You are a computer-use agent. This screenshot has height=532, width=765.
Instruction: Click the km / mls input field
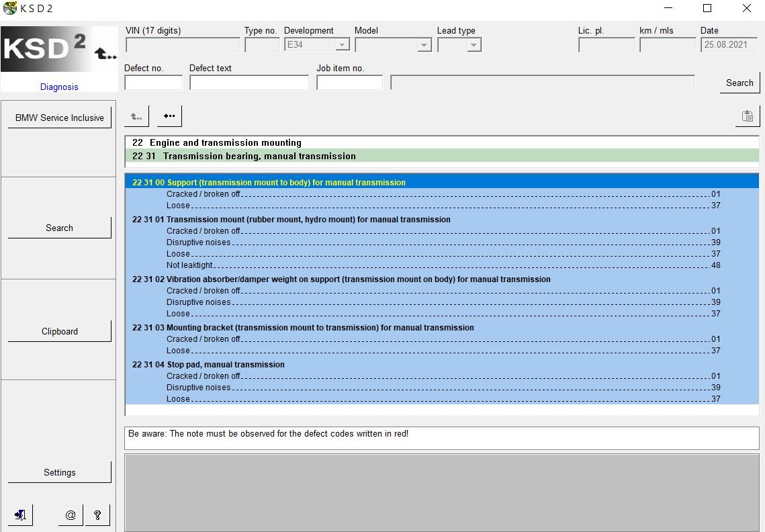coord(668,45)
